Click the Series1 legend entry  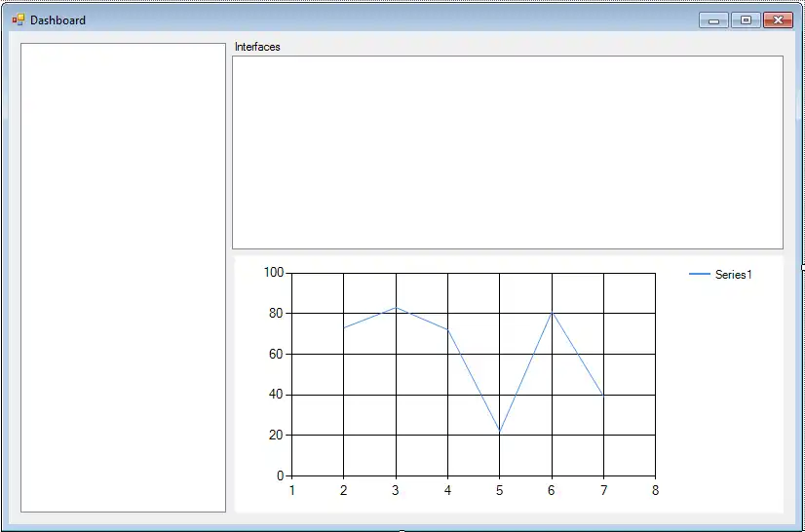720,275
